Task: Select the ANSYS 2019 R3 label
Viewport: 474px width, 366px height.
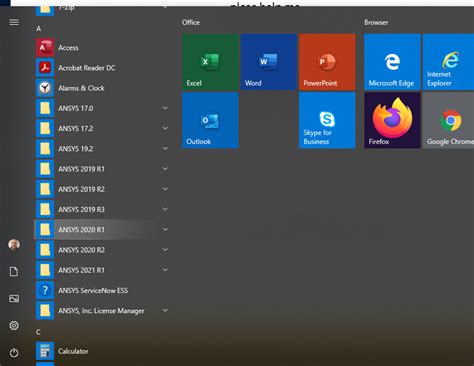Action: (x=81, y=210)
